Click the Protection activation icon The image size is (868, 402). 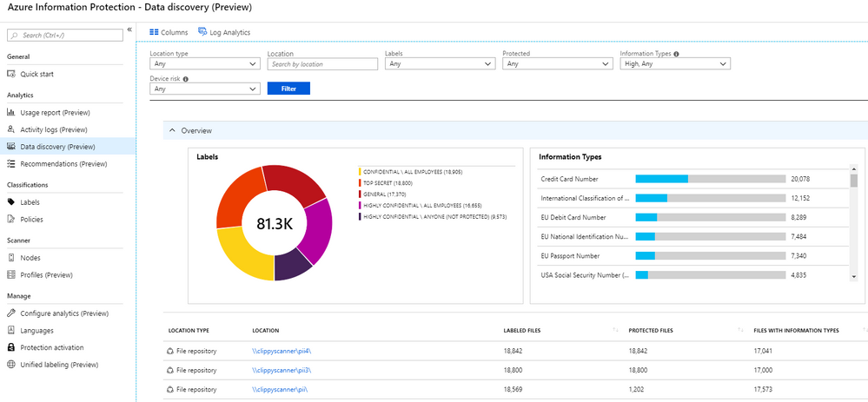point(11,347)
